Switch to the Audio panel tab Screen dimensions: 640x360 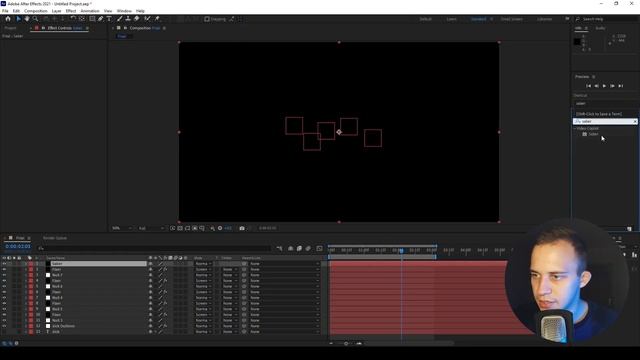(600, 28)
